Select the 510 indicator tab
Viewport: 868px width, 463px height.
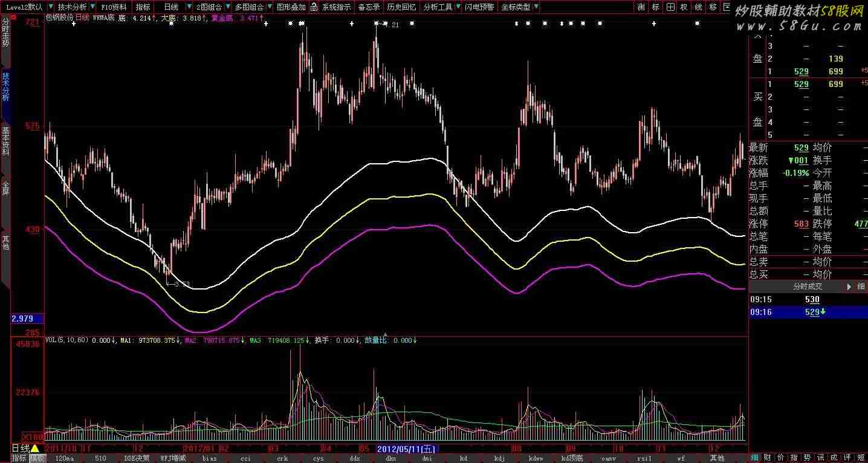[x=100, y=458]
